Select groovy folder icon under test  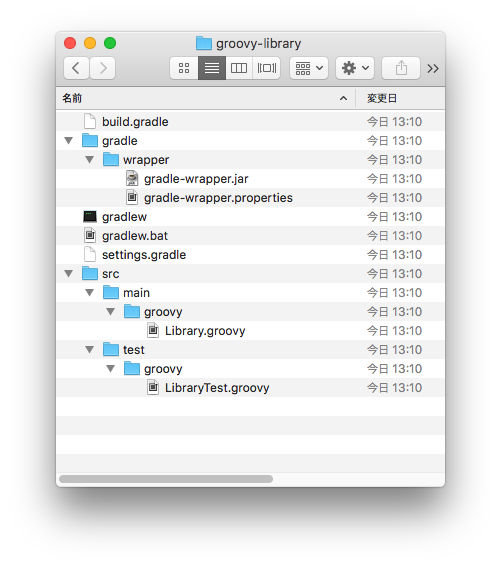[x=132, y=368]
